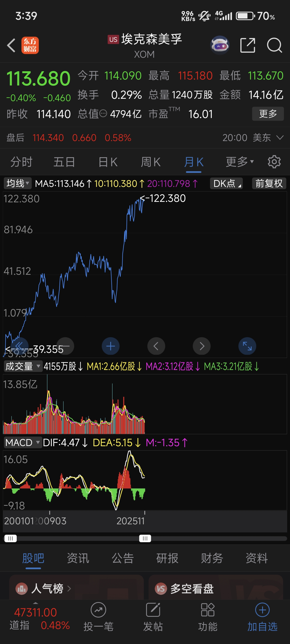The height and width of the screenshot is (644, 290).
Task: Switch to 分时 chart tab
Action: (22, 162)
